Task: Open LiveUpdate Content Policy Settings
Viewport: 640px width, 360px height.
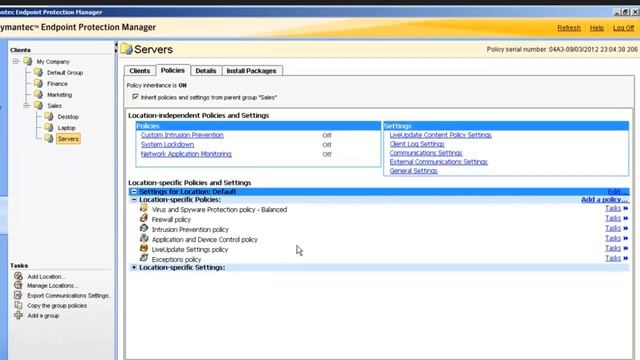Action: pos(440,135)
